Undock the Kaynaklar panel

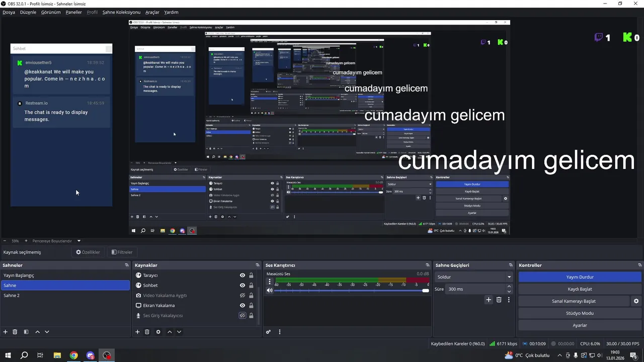(x=258, y=265)
